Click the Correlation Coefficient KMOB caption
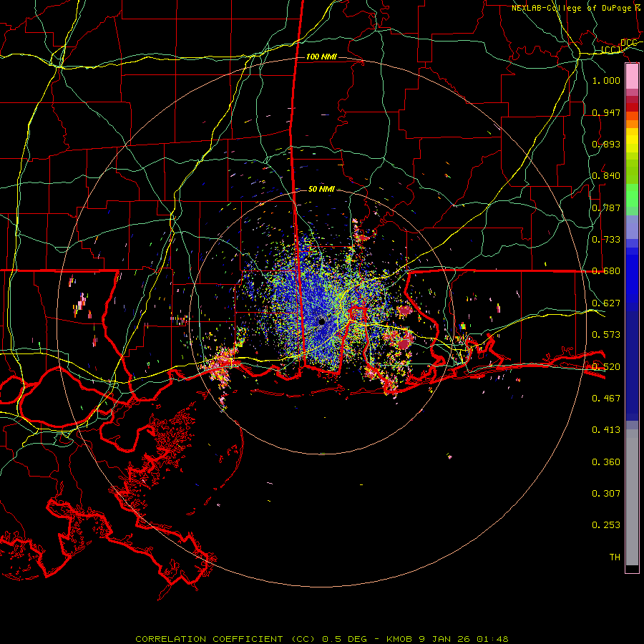Image resolution: width=644 pixels, height=644 pixels. pos(322,639)
